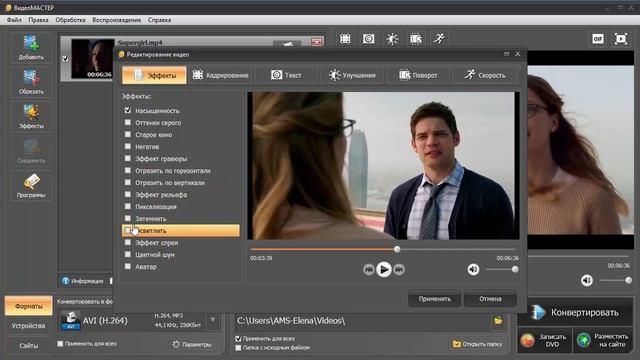Screen dimensions: 640x360
Task: Toggle Применить для всех under output path
Action: (x=238, y=339)
